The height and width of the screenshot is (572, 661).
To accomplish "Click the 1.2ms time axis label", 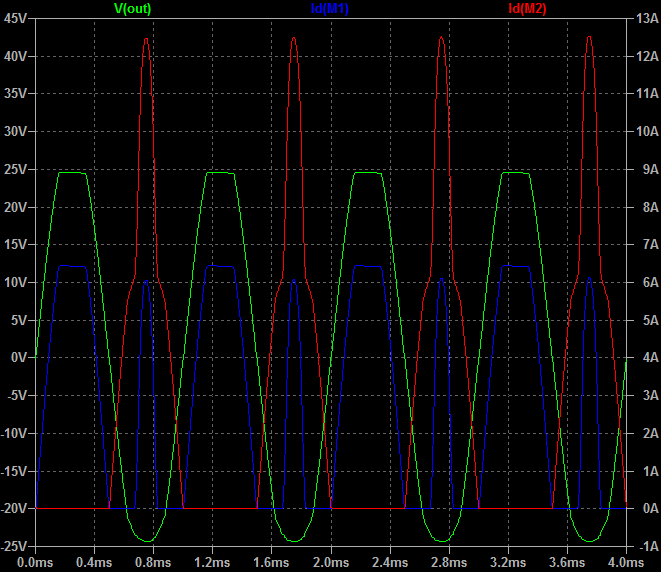I will [212, 563].
